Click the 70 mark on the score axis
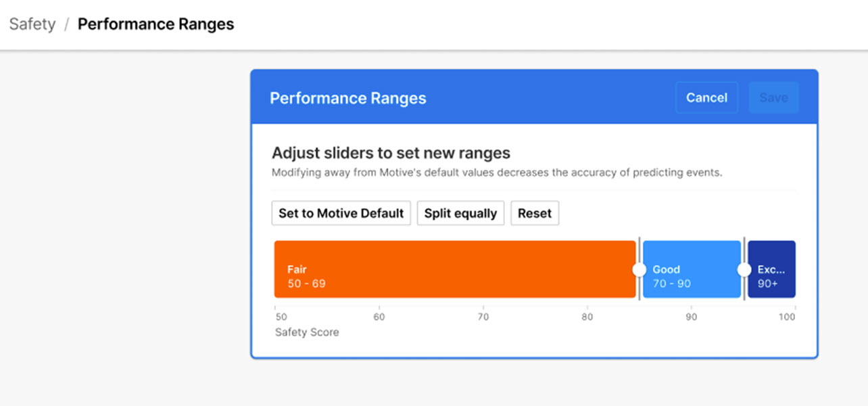Image resolution: width=868 pixels, height=406 pixels. click(x=483, y=317)
